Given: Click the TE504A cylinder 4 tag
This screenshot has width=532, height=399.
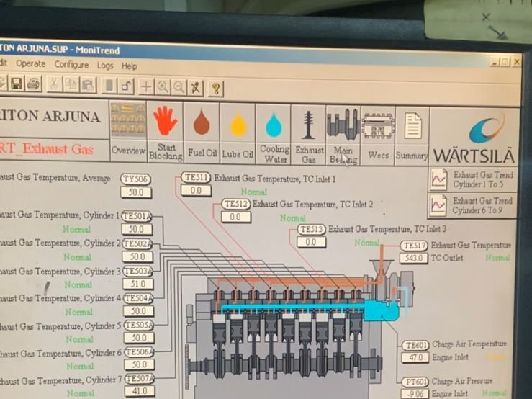Looking at the screenshot, I should coord(138,298).
